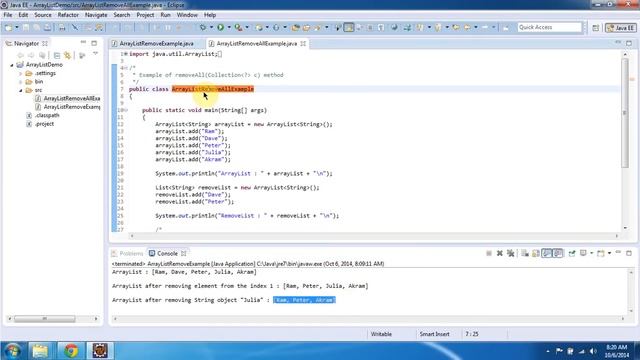This screenshot has height=360, width=640.
Task: Click Display Selected Console icon
Action: pos(583,253)
